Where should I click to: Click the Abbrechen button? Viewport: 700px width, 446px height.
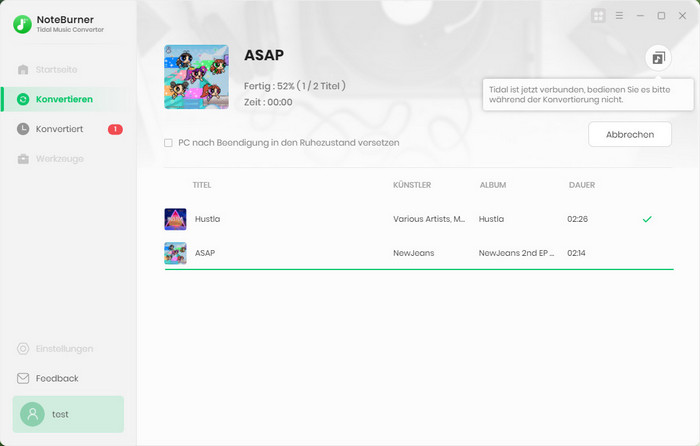(x=630, y=134)
